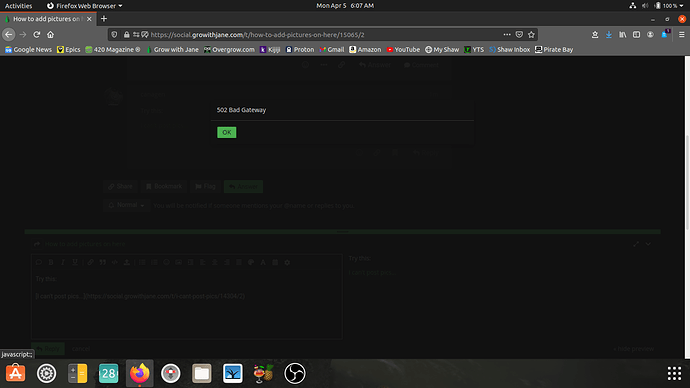Viewport: 690px width, 388px height.
Task: Open Shaw Inbox bookmark
Action: click(510, 50)
